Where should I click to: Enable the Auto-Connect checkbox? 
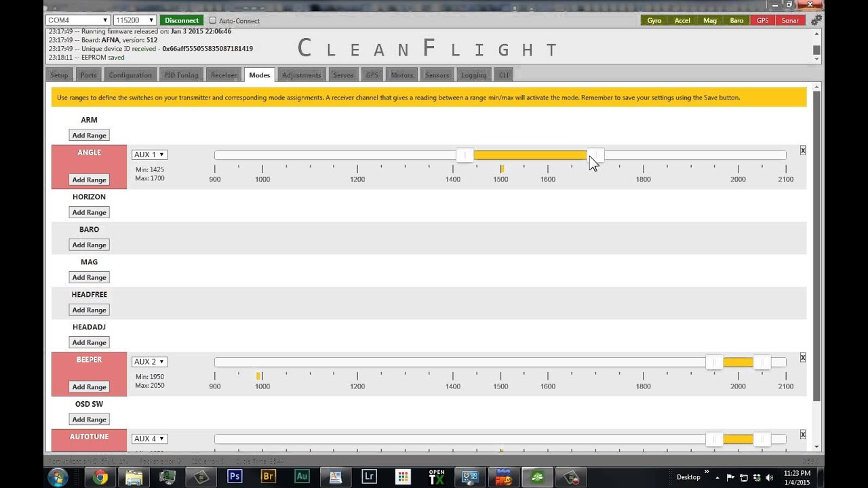coord(213,20)
